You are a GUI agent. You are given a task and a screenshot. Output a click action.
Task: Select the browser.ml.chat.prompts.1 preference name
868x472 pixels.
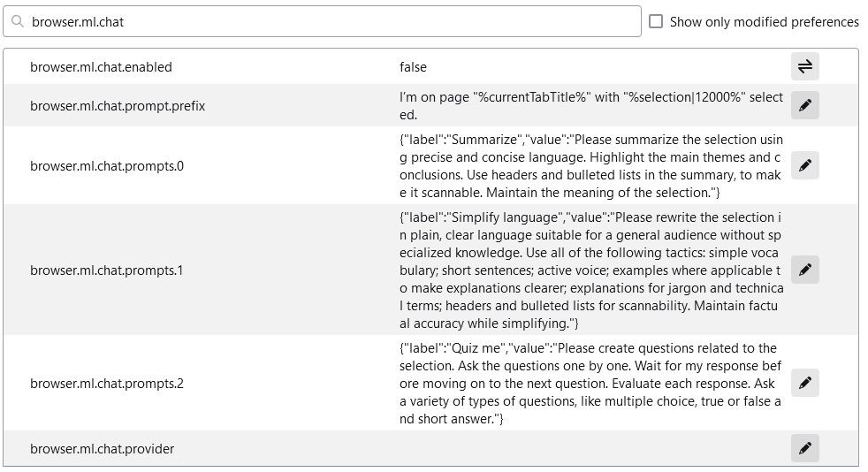(106, 270)
